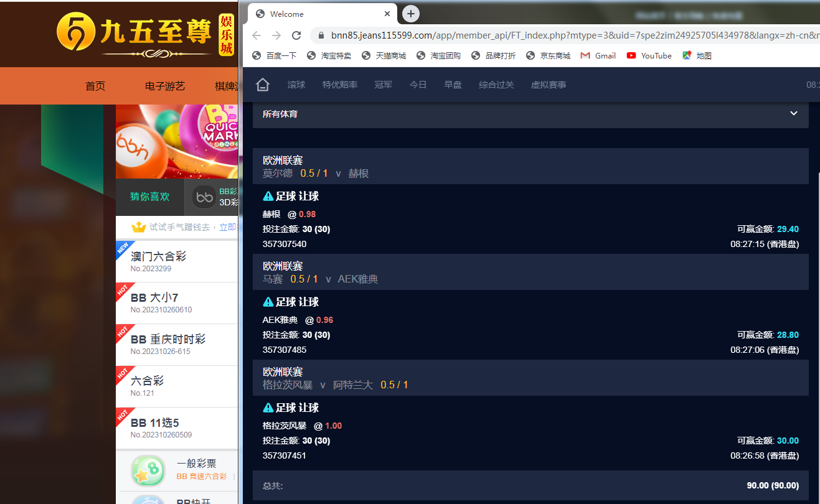This screenshot has width=820, height=504.
Task: Expand the 所有体育 dropdown
Action: point(530,114)
